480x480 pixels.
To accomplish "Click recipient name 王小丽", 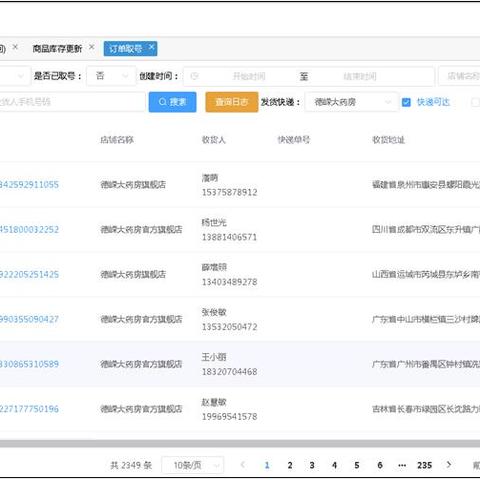I will tap(214, 357).
